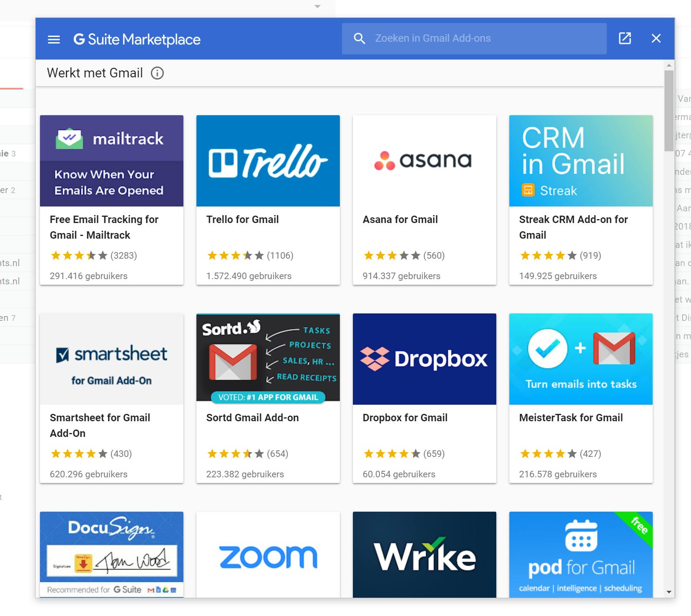Open Marketplace in a new window icon
Viewport: 691px width, 616px height.
point(625,38)
